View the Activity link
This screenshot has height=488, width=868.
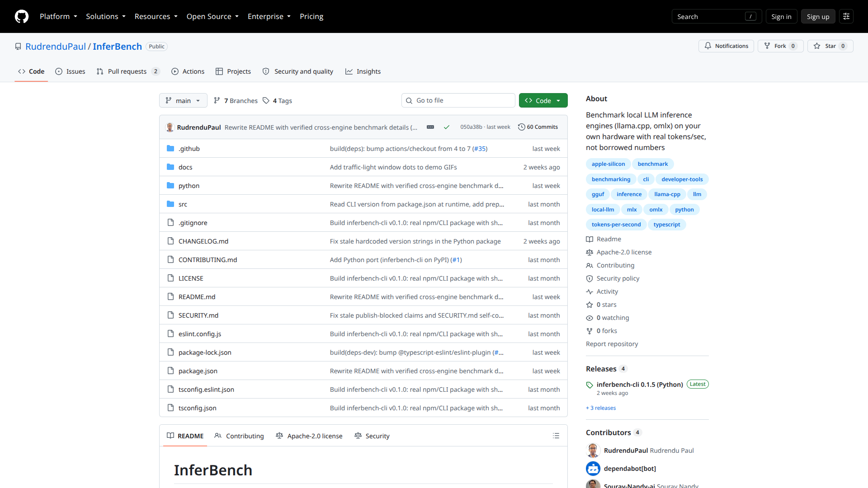point(607,292)
